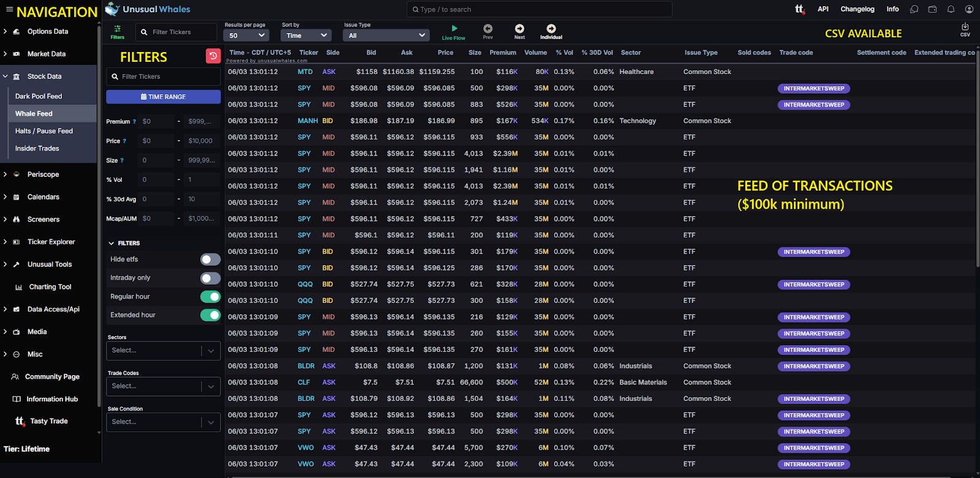The image size is (980, 478).
Task: Click the Premium minimum value field
Action: [x=157, y=122]
